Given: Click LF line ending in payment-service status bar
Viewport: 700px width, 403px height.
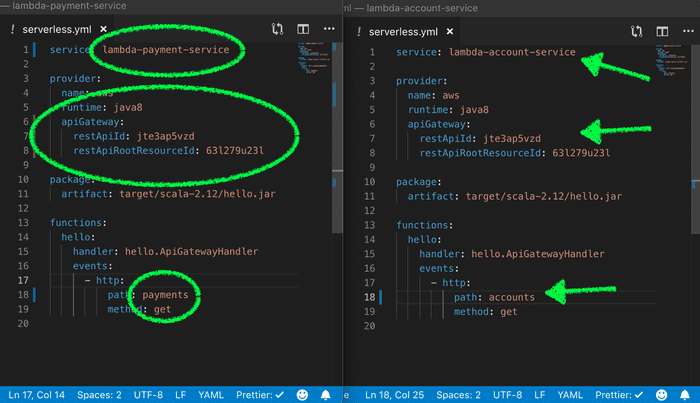Looking at the screenshot, I should point(180,395).
